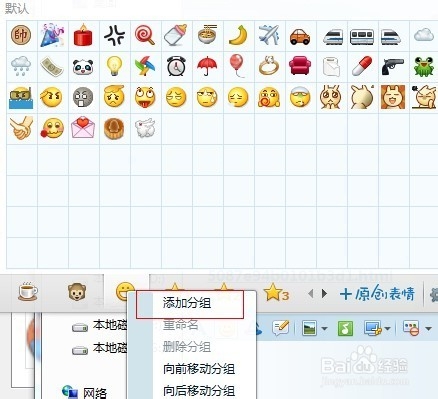The height and width of the screenshot is (399, 438).
Task: Select the banana emoticon
Action: pos(238,35)
